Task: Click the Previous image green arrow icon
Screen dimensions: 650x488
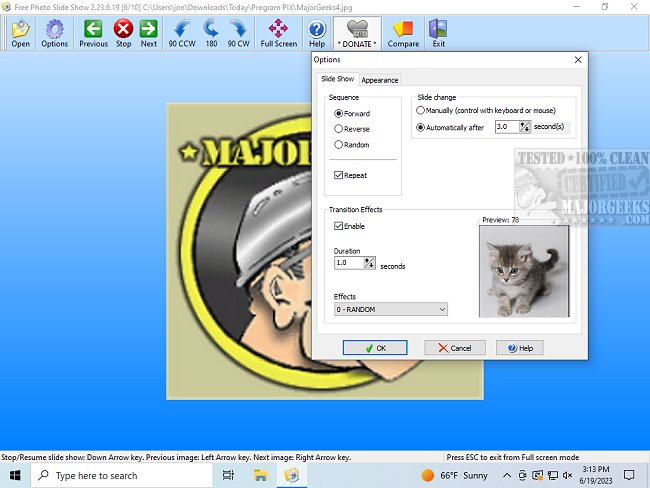Action: tap(93, 29)
